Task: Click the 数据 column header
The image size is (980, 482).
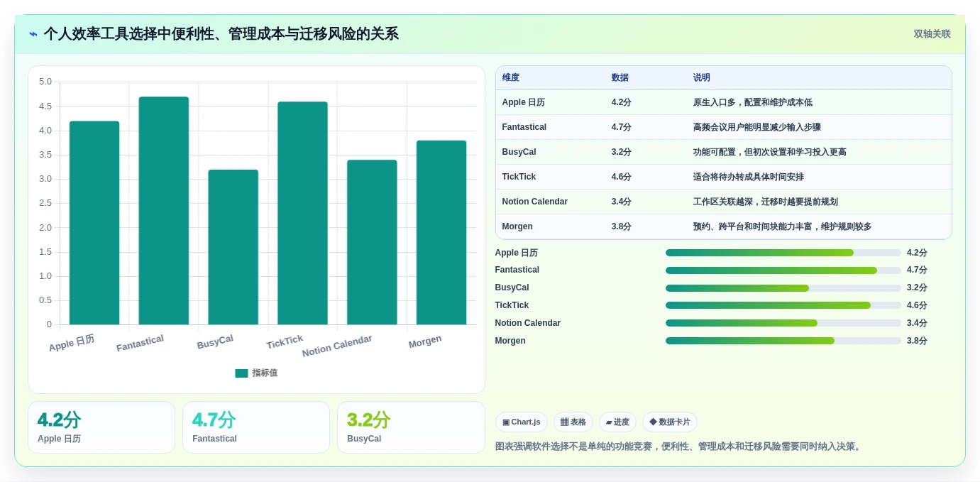Action: click(620, 77)
